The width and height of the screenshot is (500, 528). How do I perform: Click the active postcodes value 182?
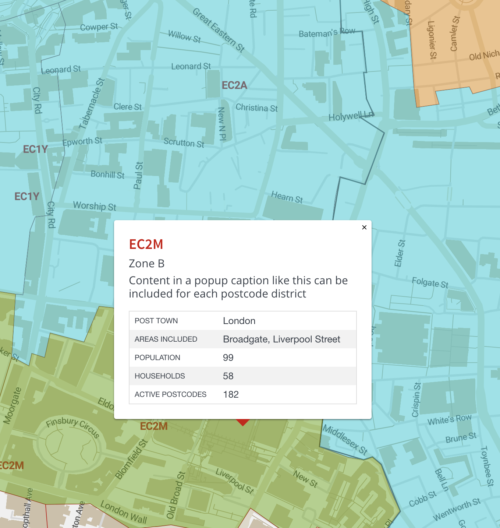point(231,394)
